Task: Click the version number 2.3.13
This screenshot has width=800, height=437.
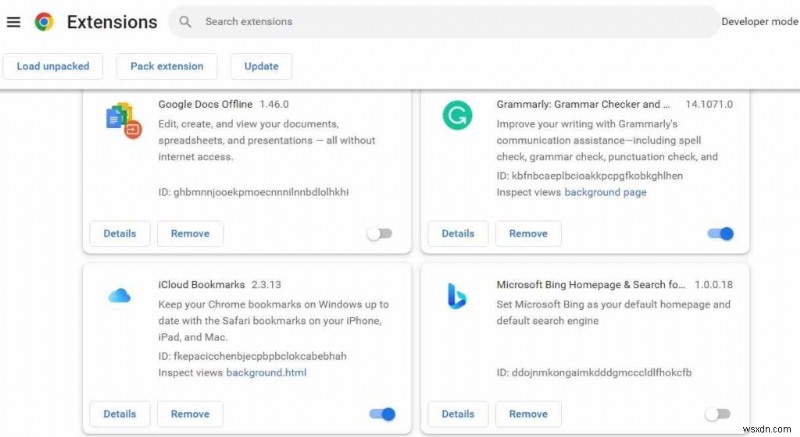Action: click(x=266, y=285)
